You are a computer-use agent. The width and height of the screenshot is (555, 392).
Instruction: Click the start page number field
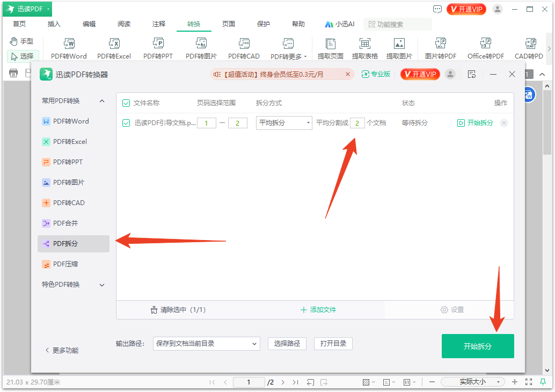coord(206,123)
